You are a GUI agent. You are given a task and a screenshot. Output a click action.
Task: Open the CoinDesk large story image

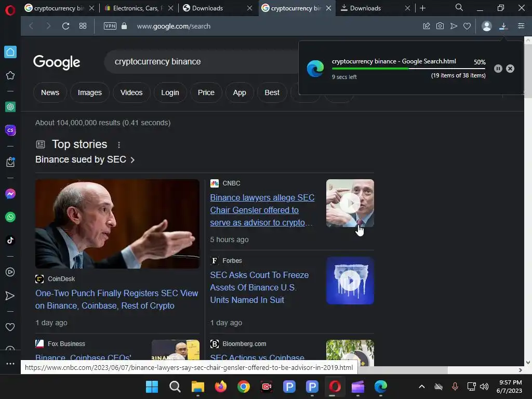(x=117, y=224)
